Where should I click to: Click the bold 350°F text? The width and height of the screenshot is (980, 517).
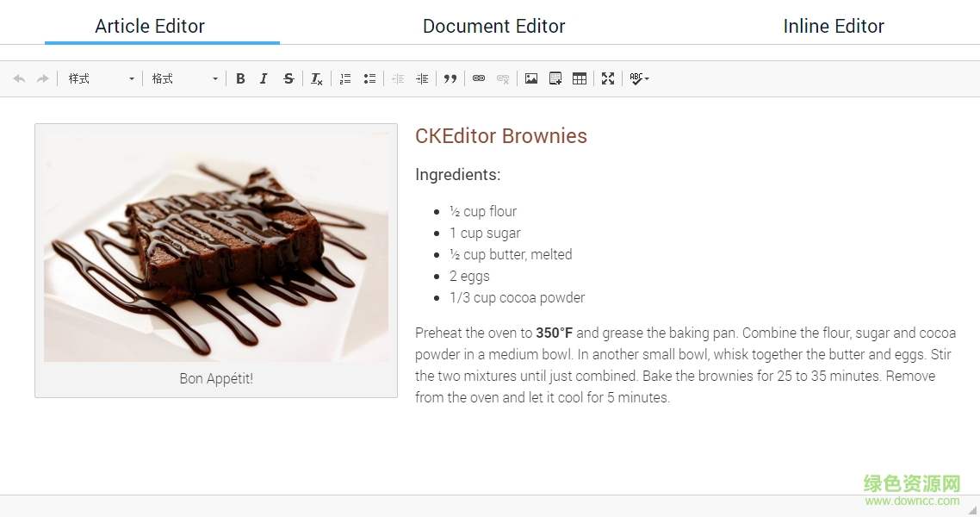coord(554,333)
